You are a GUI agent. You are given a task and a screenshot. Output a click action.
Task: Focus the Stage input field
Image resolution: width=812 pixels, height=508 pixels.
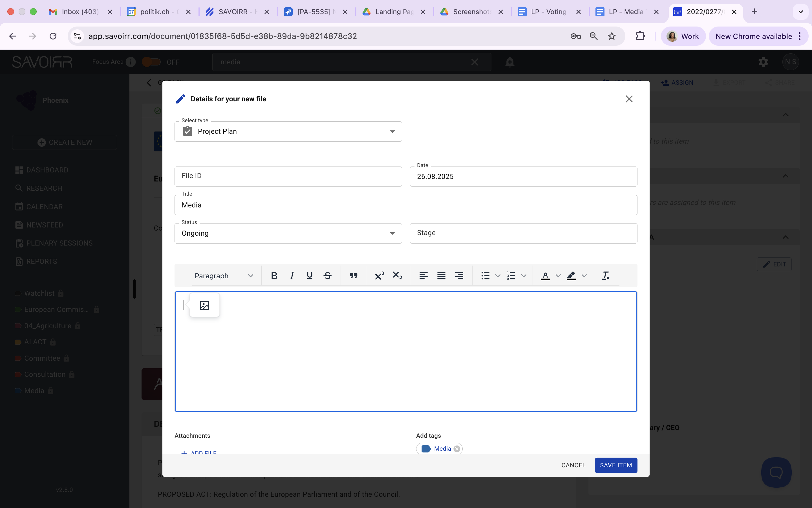(x=524, y=233)
